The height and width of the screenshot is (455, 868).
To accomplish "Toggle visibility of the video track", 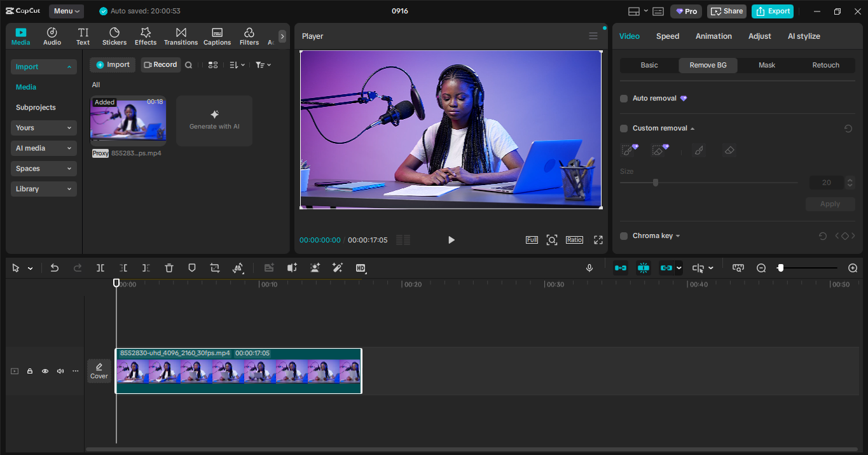I will tap(45, 371).
